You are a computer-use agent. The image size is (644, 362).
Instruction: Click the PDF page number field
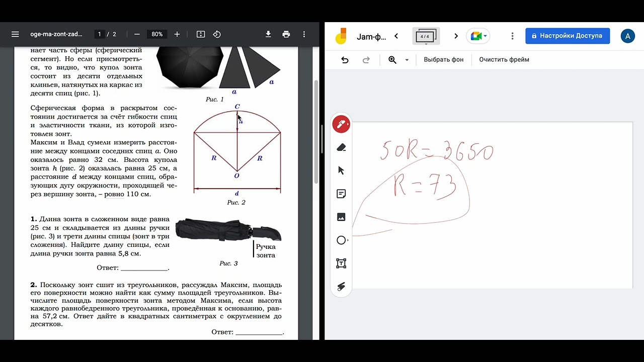pyautogui.click(x=100, y=34)
